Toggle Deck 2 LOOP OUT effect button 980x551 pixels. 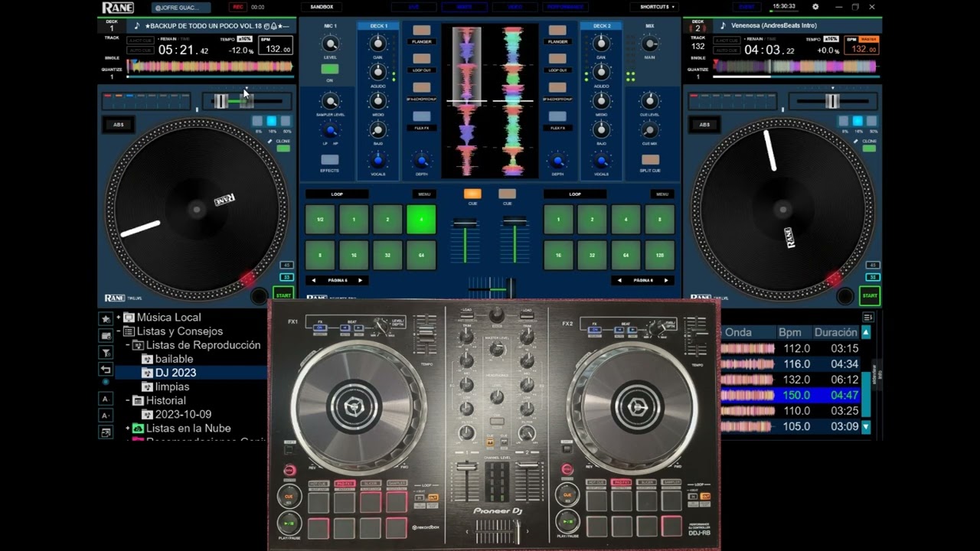[557, 59]
